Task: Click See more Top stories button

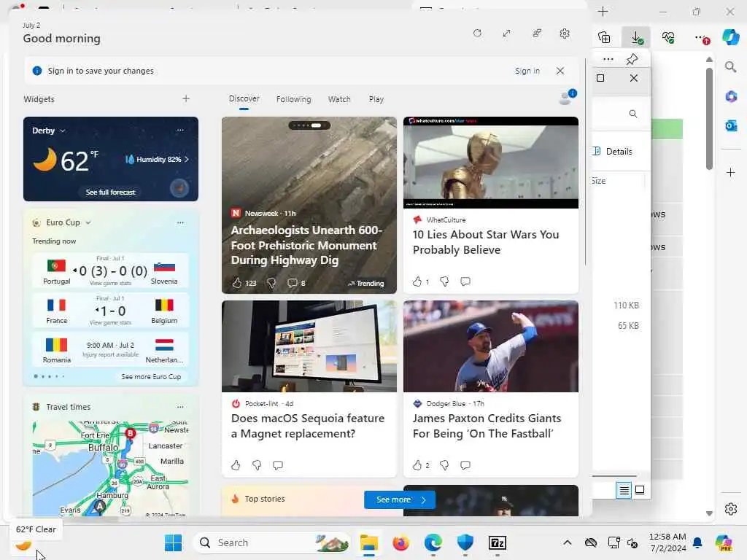Action: [400, 499]
